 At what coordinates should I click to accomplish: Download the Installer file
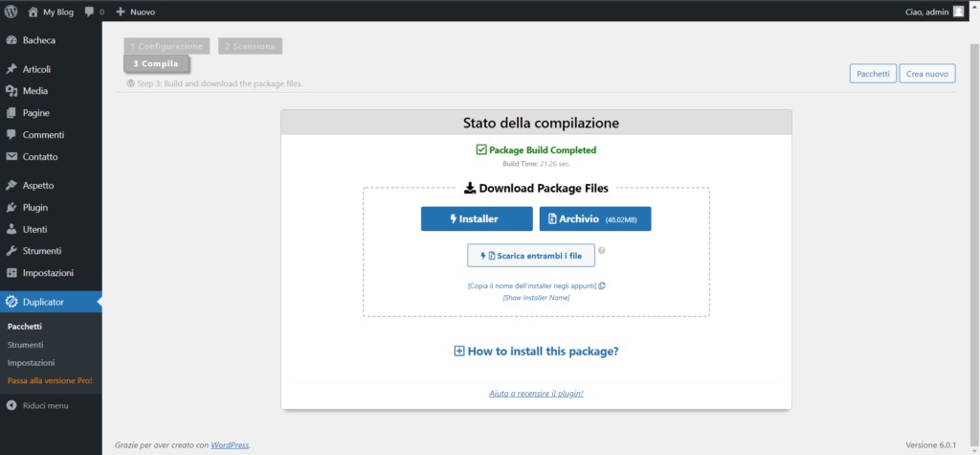click(x=477, y=219)
